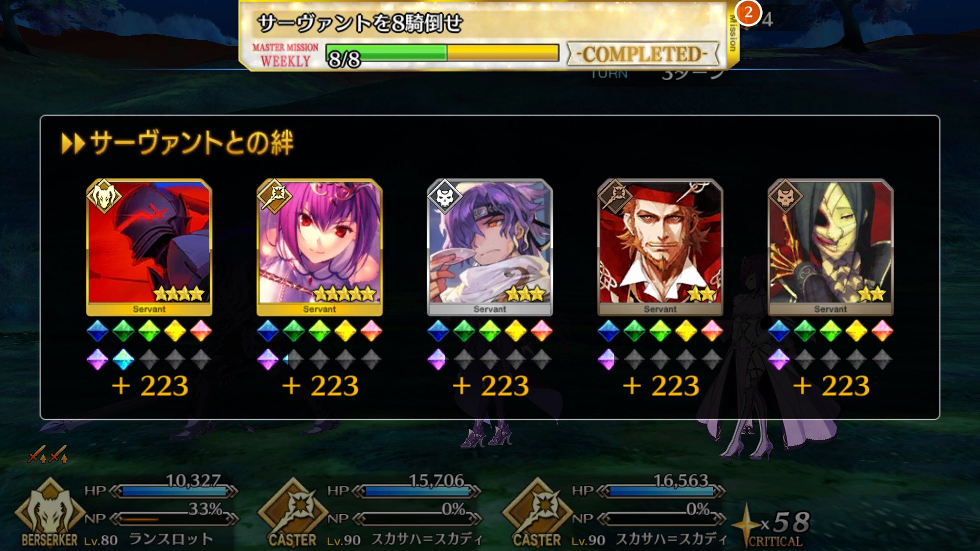Tap the Berserker class badge on the Lancelot card
Screen dimensions: 980x551
click(104, 196)
